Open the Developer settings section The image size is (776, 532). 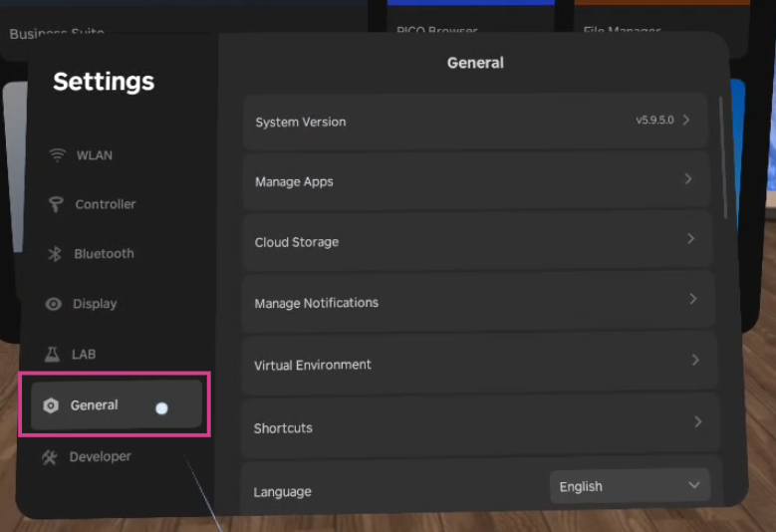pyautogui.click(x=100, y=457)
